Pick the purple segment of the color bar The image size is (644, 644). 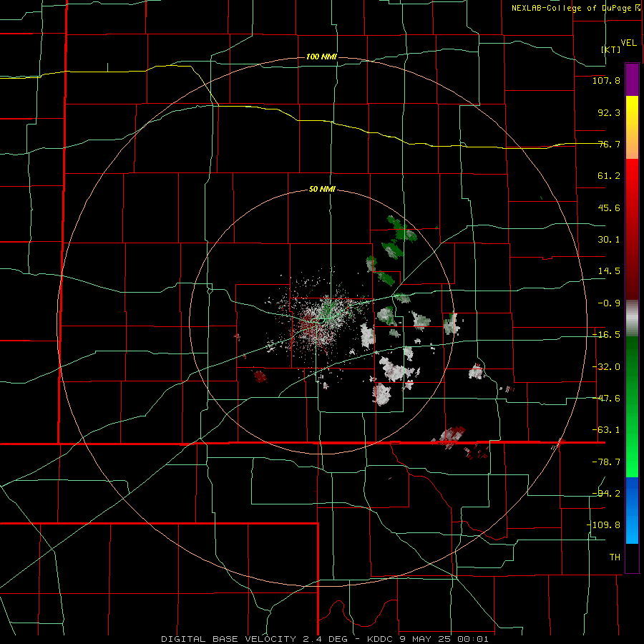click(x=632, y=79)
